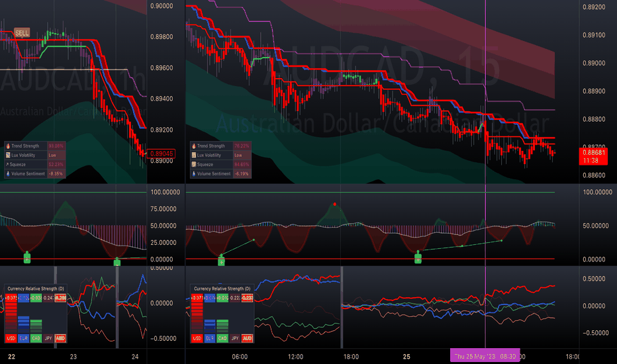Click the second green signal marker on the 1h oscillator
The width and height of the screenshot is (617, 364).
click(117, 262)
